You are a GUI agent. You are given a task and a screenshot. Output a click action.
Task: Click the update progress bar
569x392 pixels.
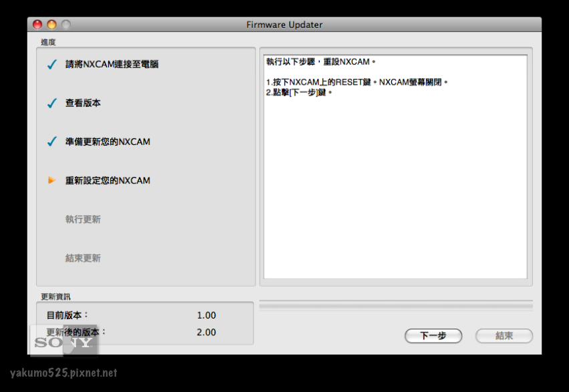396,306
